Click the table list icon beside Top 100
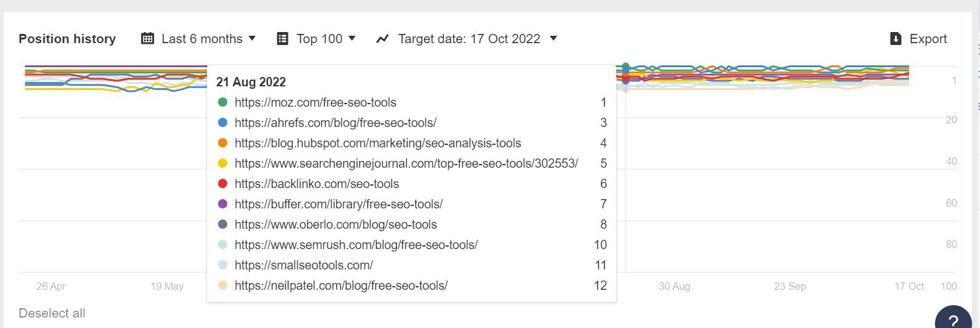 click(282, 39)
